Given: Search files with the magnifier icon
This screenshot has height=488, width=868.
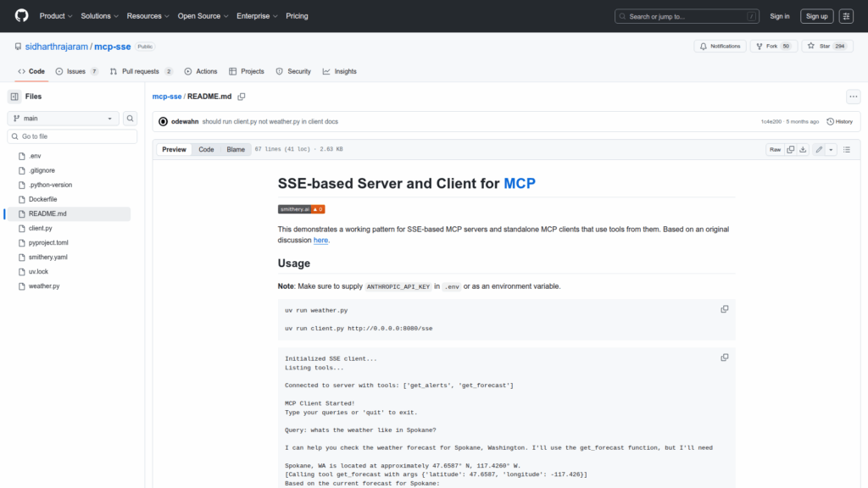Looking at the screenshot, I should pyautogui.click(x=131, y=119).
